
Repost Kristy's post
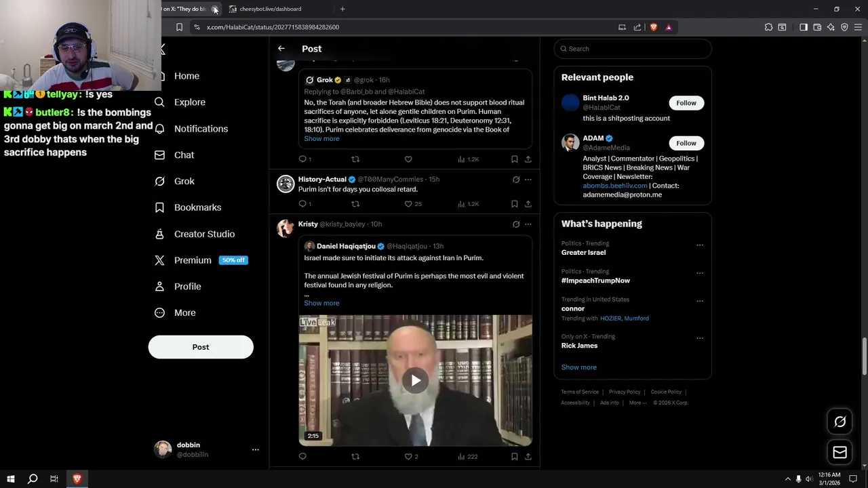point(355,457)
